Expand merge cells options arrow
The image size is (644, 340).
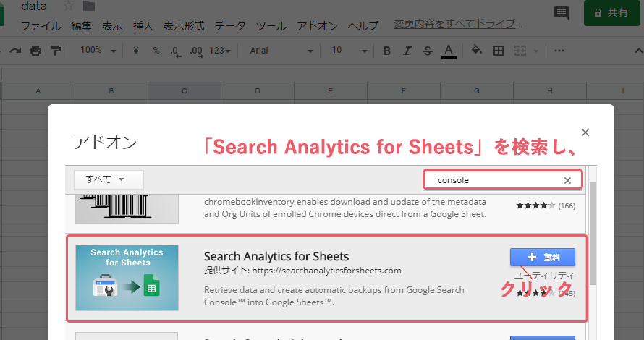coord(536,51)
